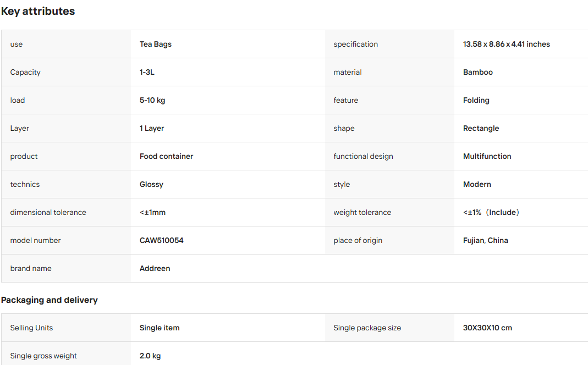Image resolution: width=588 pixels, height=365 pixels.
Task: Select the Addreen brand name value
Action: (155, 269)
